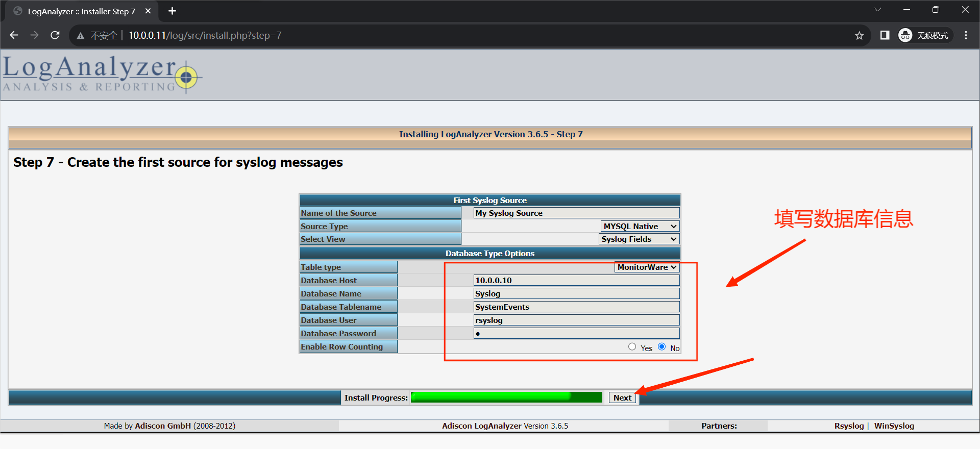This screenshot has width=980, height=449.
Task: Click the Database Name field
Action: (577, 293)
